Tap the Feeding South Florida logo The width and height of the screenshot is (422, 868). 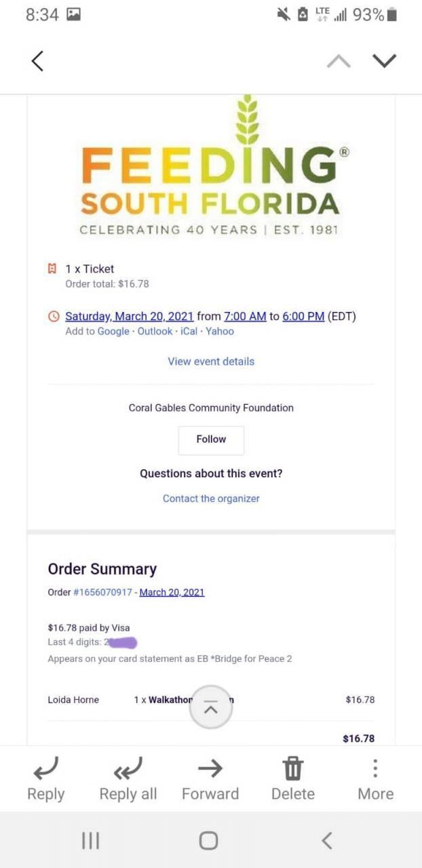(x=211, y=170)
